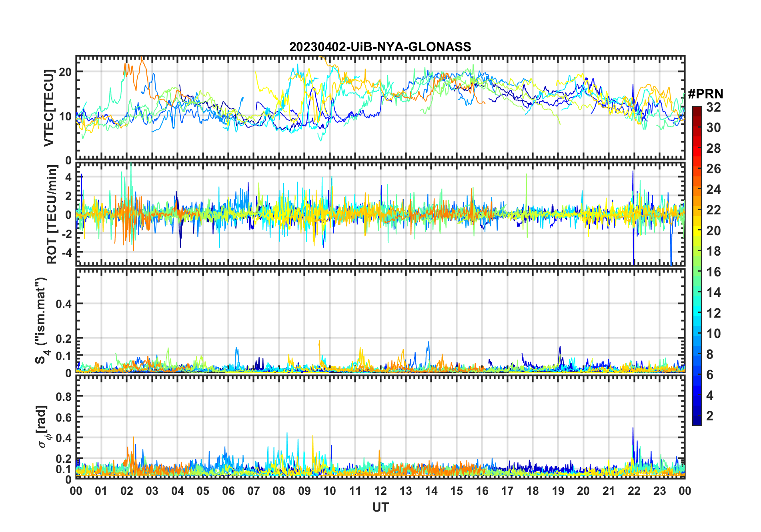
Task: Click the "21" hour tick label
Action: tap(609, 491)
